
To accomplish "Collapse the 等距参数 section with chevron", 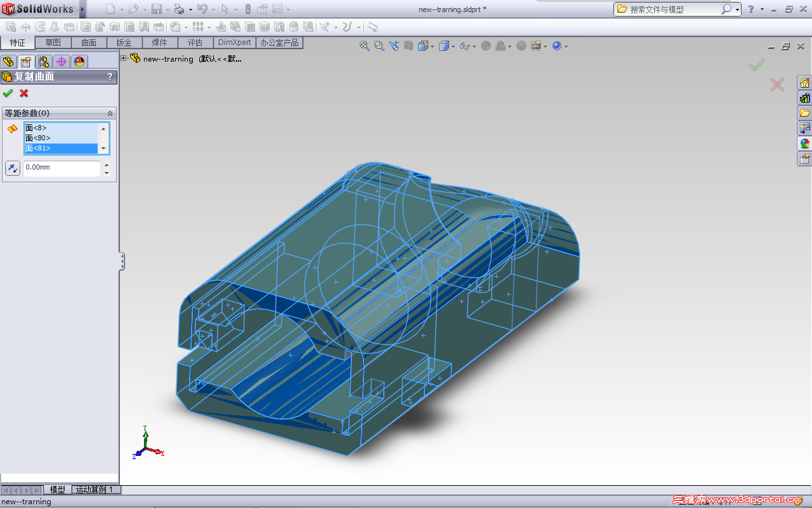I will click(110, 113).
